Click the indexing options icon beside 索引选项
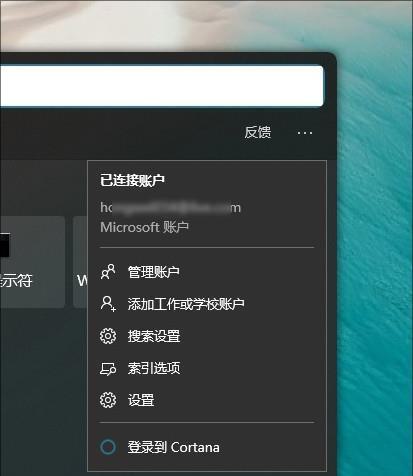The image size is (413, 476). tap(108, 368)
